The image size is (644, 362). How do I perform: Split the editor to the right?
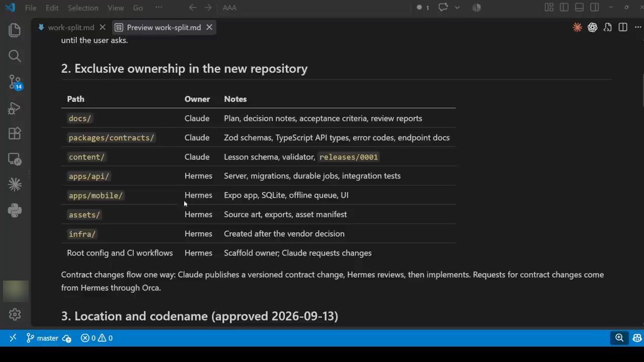click(x=623, y=28)
